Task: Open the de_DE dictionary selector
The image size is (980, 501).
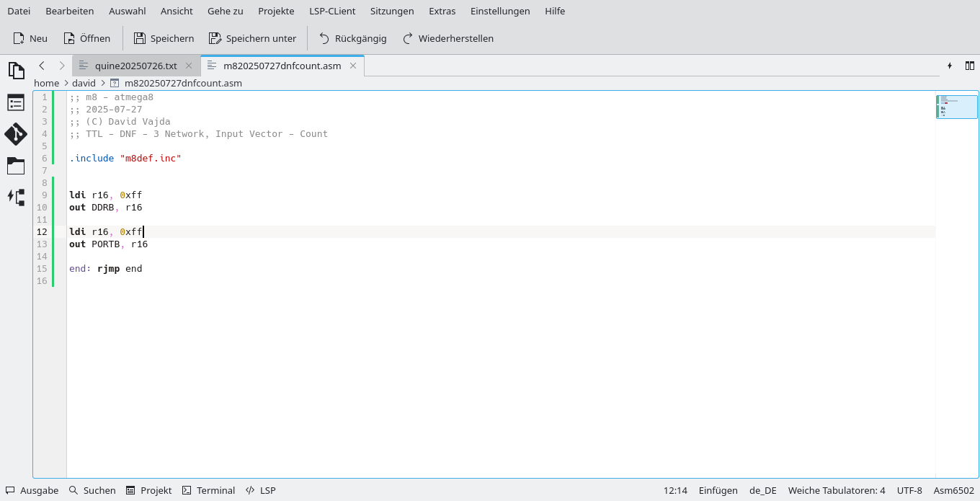Action: pos(763,490)
